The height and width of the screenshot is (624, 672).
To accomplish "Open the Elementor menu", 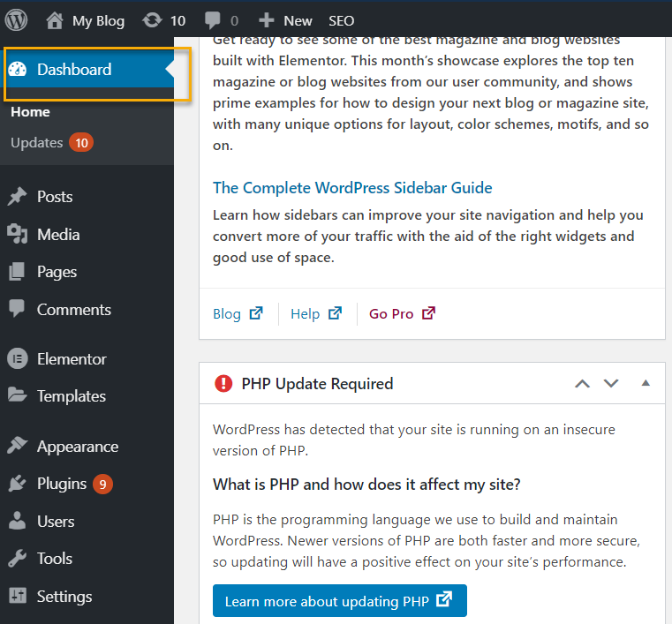I will [x=72, y=359].
